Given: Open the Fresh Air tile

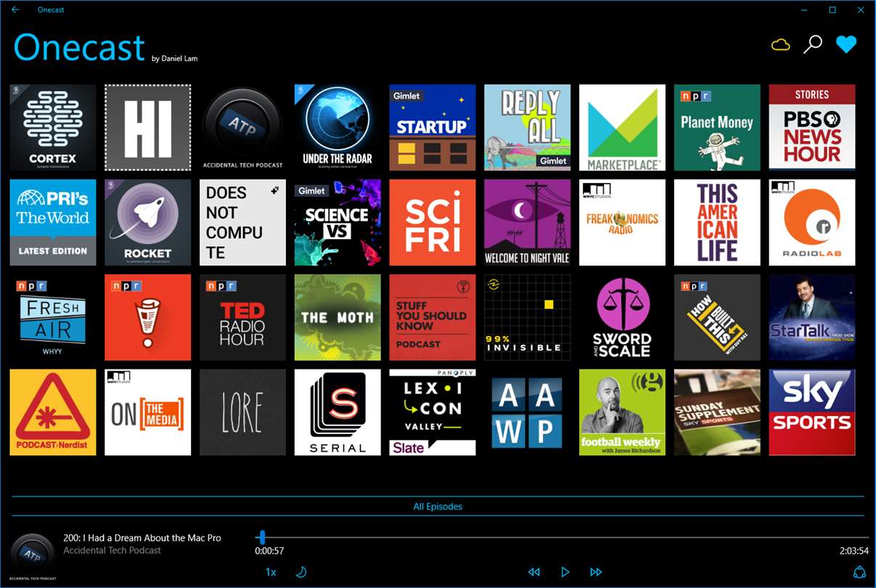Looking at the screenshot, I should coord(53,317).
